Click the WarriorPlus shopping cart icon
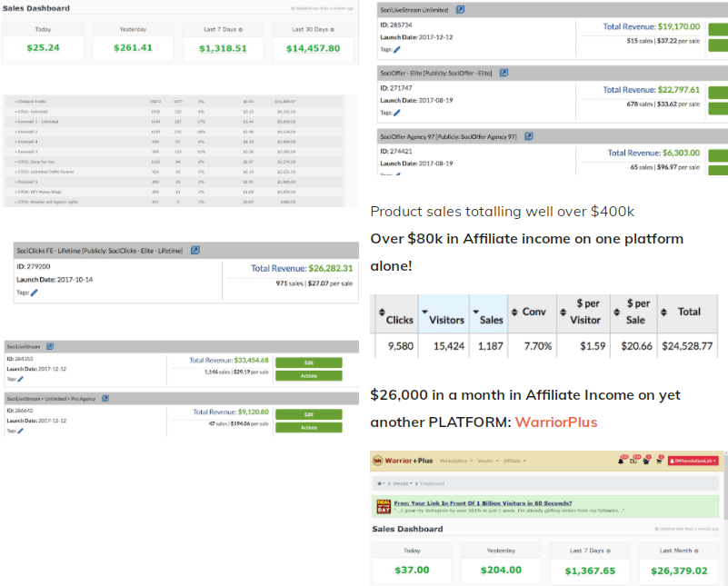 pos(659,461)
